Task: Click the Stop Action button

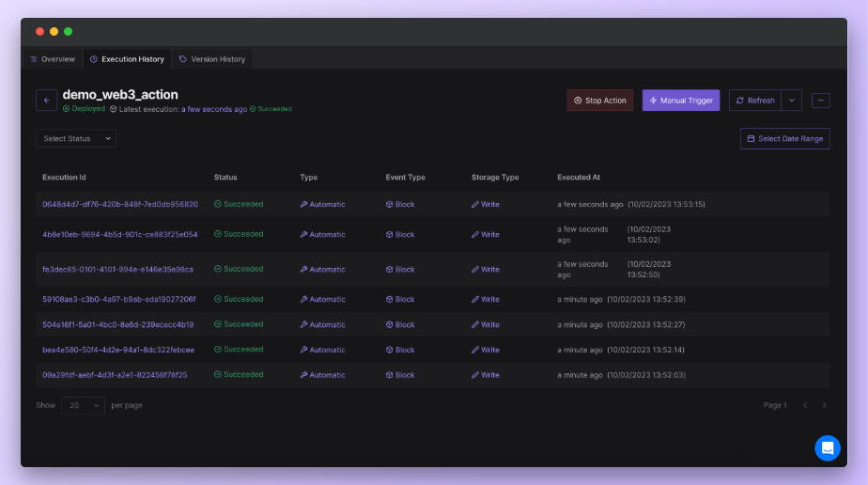Action: tap(600, 101)
